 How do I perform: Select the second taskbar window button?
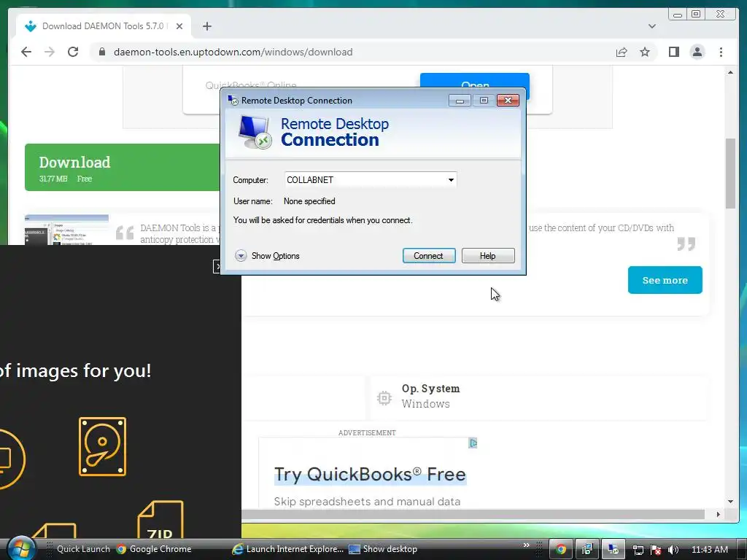pyautogui.click(x=587, y=549)
